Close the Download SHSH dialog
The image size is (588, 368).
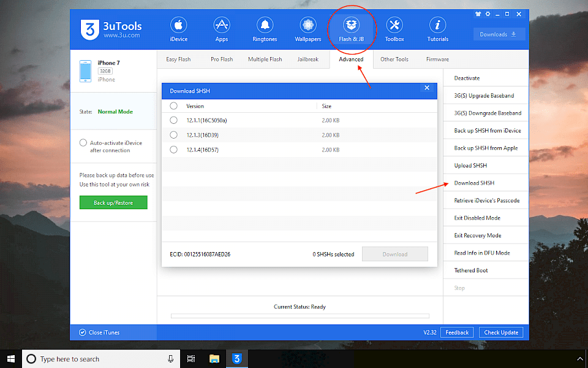(x=427, y=88)
